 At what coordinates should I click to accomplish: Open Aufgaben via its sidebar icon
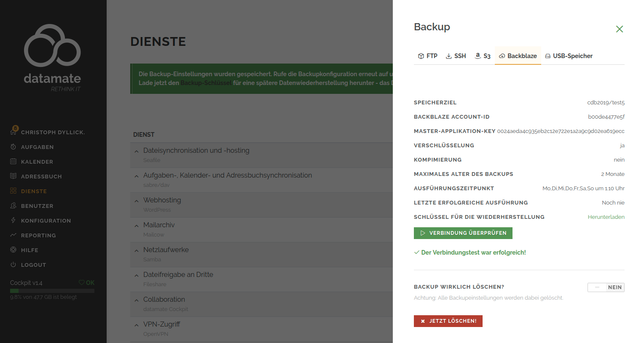[13, 147]
